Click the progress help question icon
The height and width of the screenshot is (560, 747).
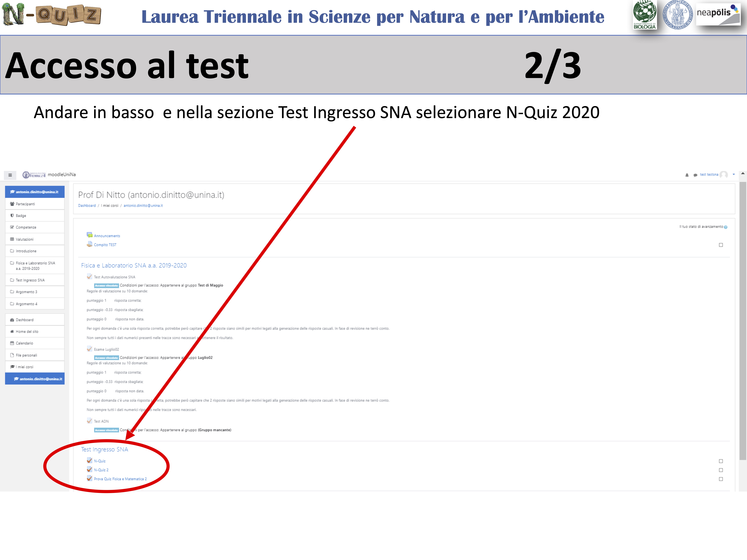[x=726, y=227]
